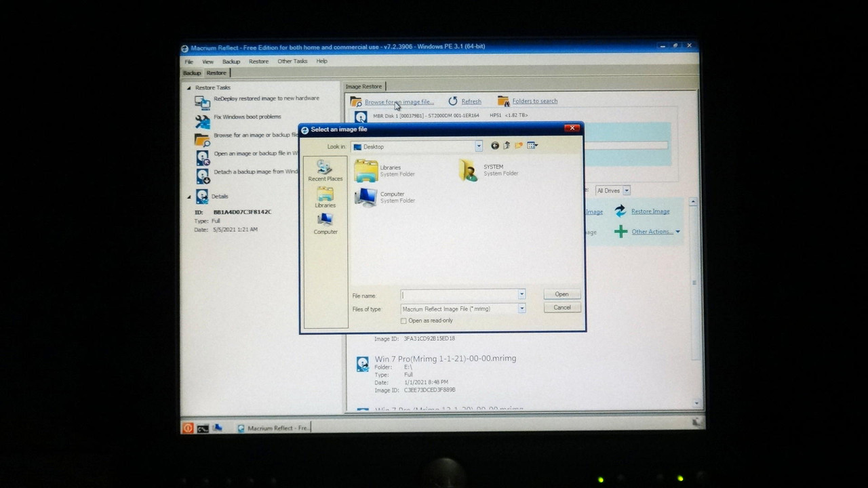Select the SYSTEM user folder
This screenshot has height=488, width=868.
pos(490,170)
